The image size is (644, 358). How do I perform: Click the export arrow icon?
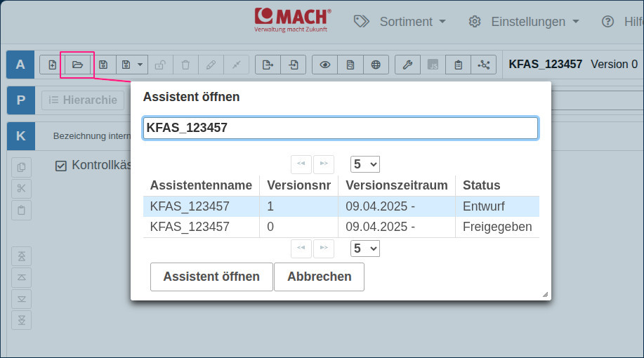pos(268,65)
